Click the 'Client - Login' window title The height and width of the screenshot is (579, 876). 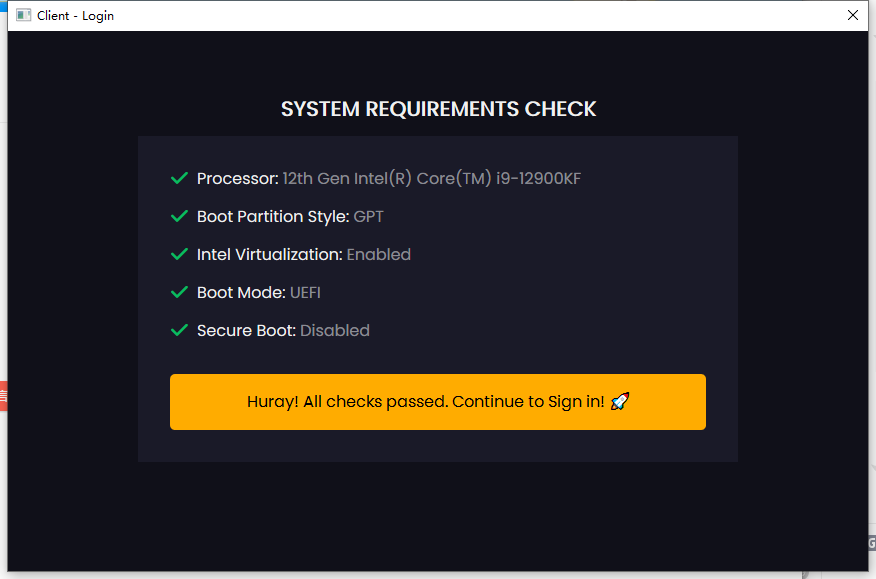75,16
